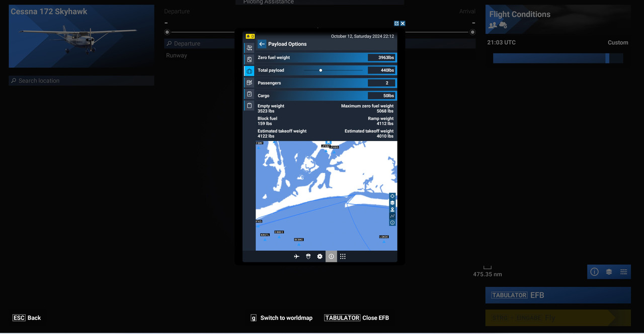Open the fuel clipboard sidebar tab
Image resolution: width=644 pixels, height=334 pixels.
coord(249,59)
